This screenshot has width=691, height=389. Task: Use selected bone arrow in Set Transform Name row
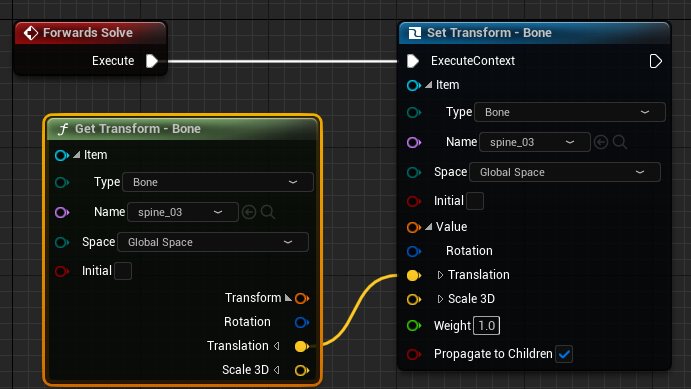[x=601, y=142]
